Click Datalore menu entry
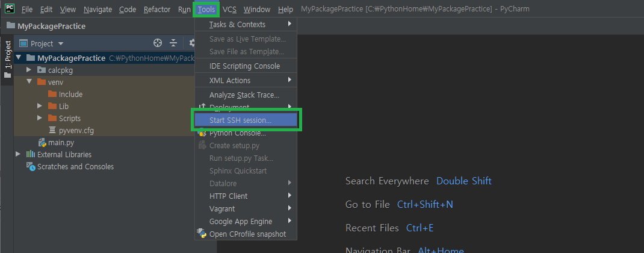The image size is (644, 253). click(x=246, y=184)
